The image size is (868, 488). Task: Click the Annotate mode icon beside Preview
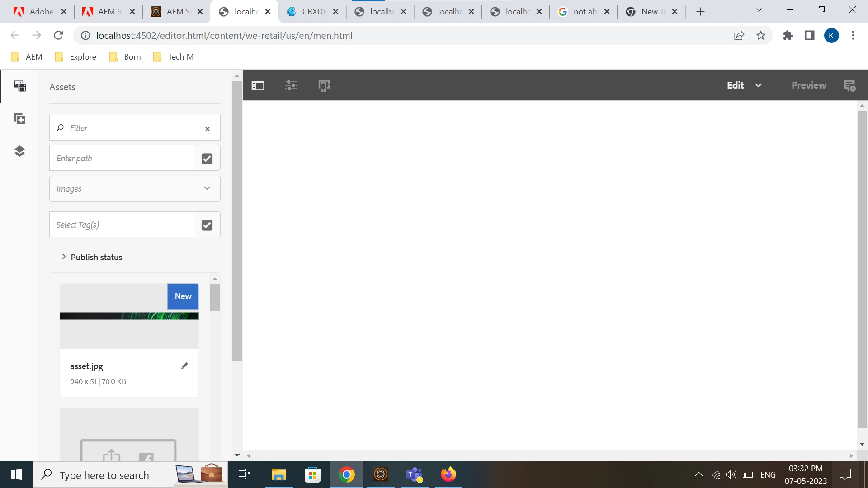coord(849,85)
